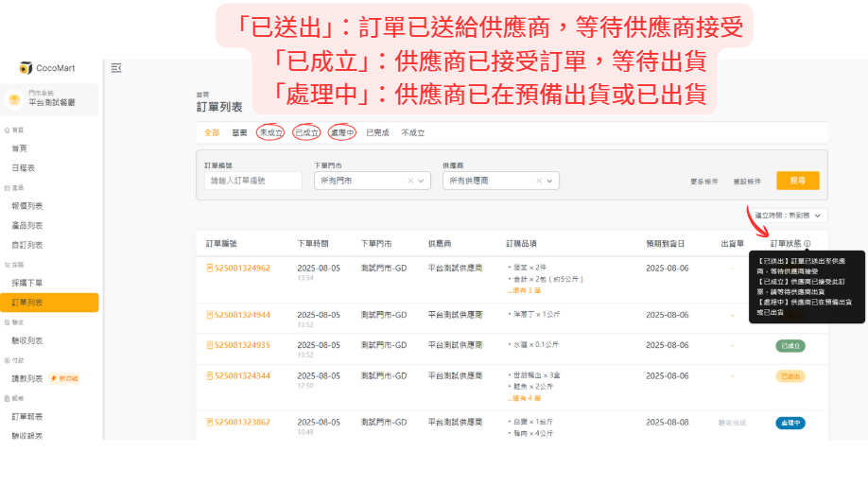This screenshot has width=868, height=486.
Task: Clear the 所有供應商 selection with the X
Action: click(539, 181)
